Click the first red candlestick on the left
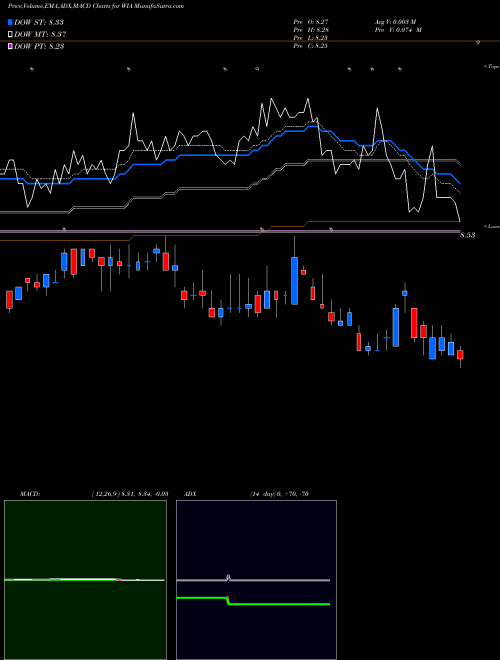500x660 pixels. coord(9,299)
